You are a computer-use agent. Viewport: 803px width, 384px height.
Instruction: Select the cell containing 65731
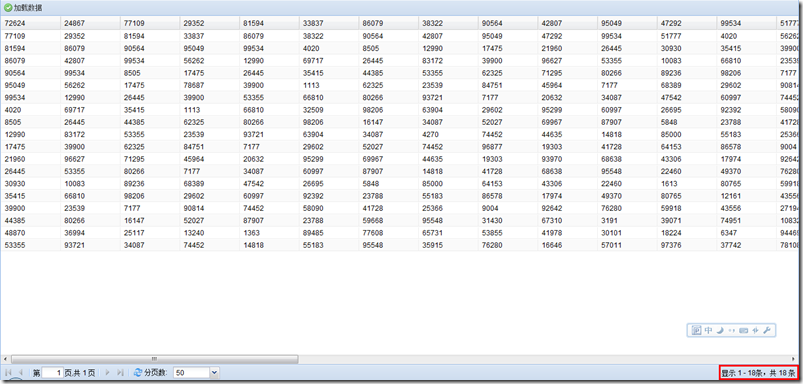tap(449, 233)
